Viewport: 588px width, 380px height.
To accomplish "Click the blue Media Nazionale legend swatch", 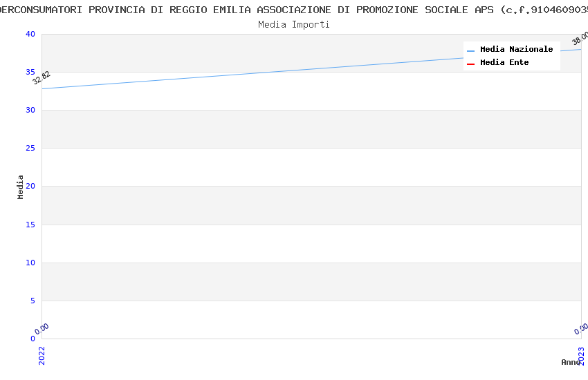I will [x=471, y=50].
